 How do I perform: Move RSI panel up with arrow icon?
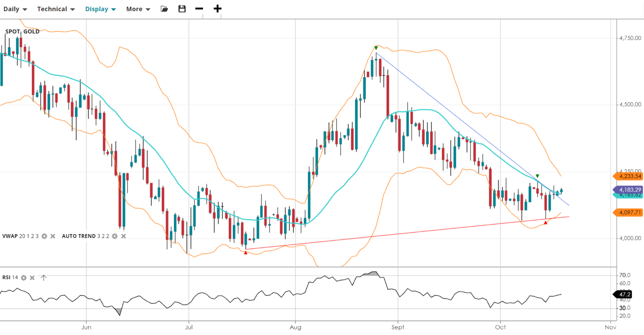(x=44, y=278)
